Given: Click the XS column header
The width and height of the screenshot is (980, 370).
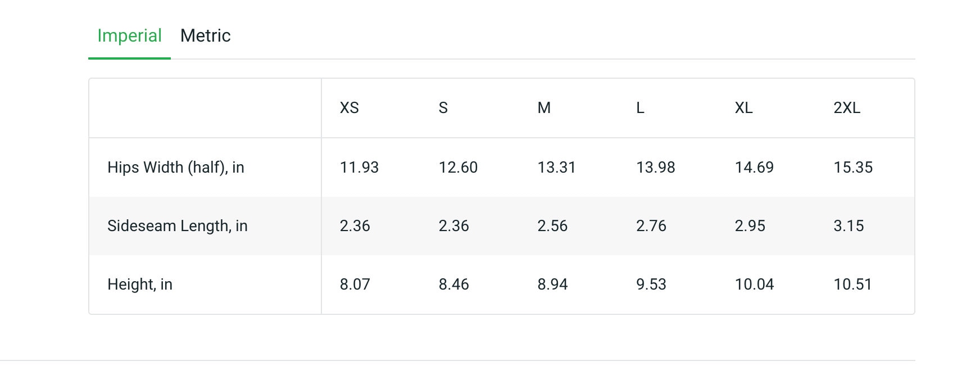Looking at the screenshot, I should [x=349, y=108].
